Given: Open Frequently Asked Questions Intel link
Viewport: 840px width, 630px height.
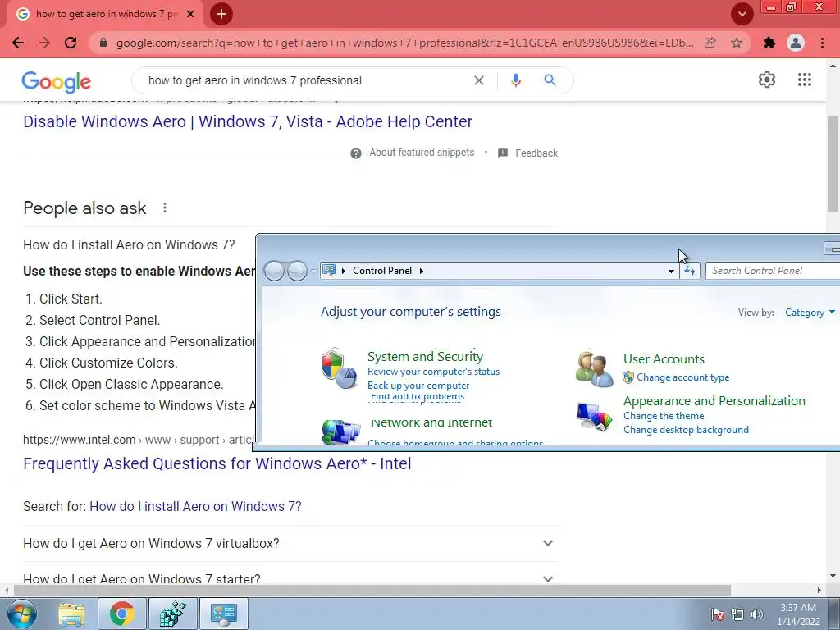Looking at the screenshot, I should pos(217,463).
